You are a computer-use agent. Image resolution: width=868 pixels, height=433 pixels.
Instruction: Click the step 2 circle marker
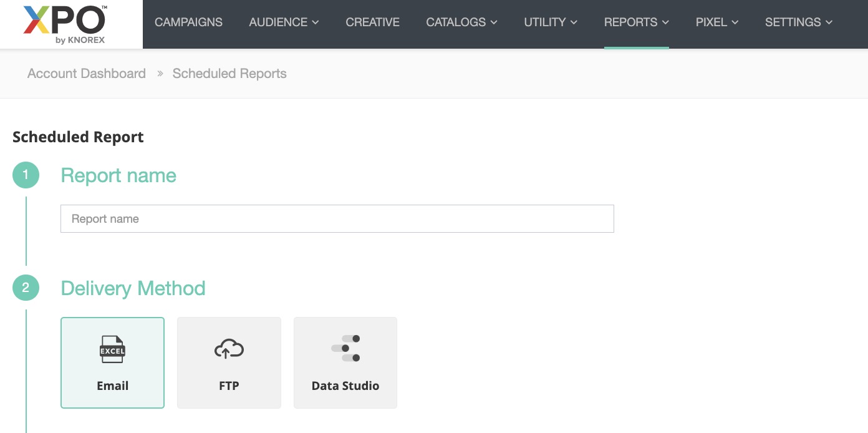click(26, 288)
